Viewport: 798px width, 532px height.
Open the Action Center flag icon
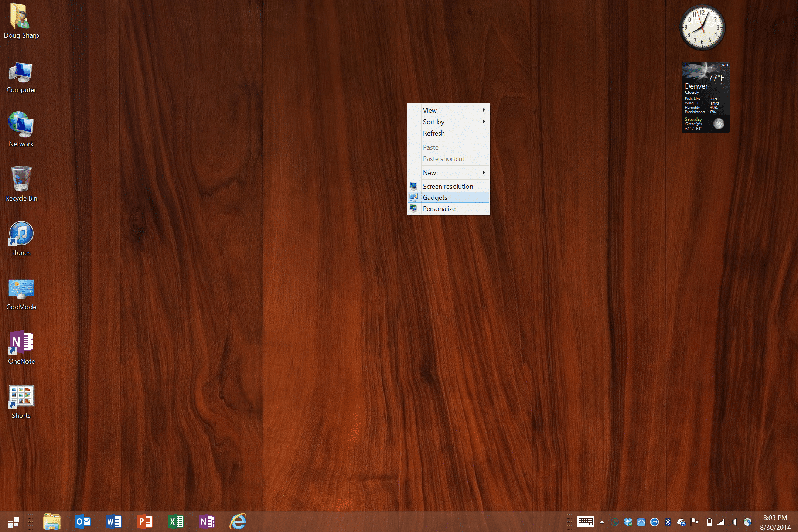(695, 522)
